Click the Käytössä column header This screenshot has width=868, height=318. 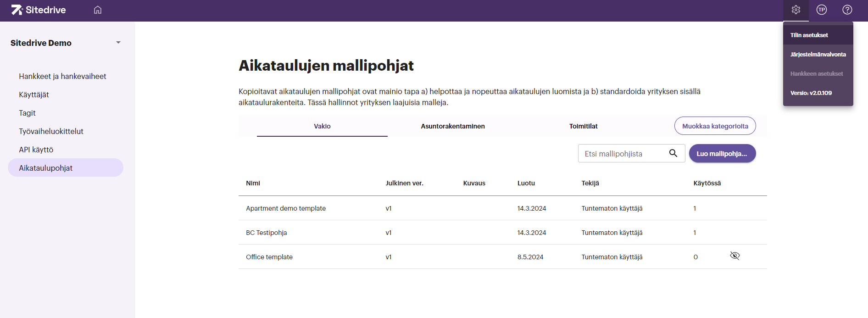click(707, 183)
